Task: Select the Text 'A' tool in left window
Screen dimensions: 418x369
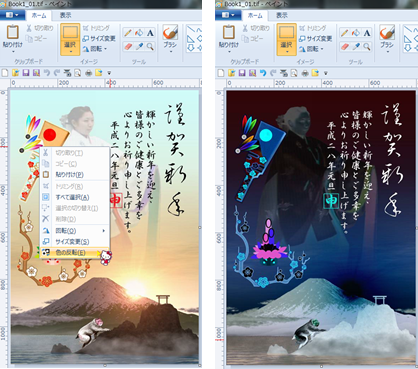Action: pos(150,33)
